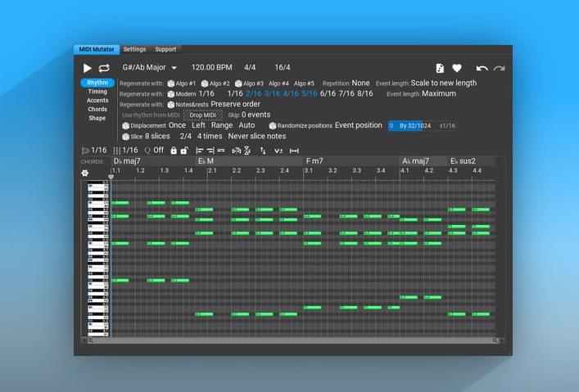Click the undo arrow icon

(482, 68)
